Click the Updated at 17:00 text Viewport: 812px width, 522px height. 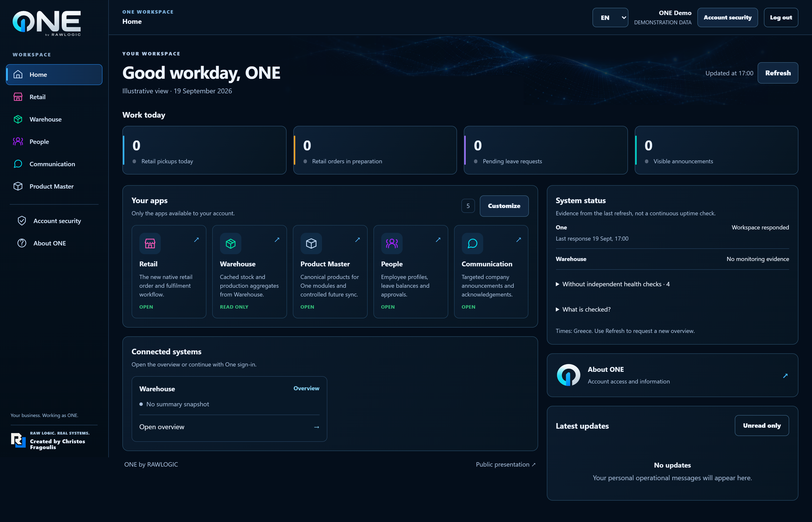tap(729, 73)
